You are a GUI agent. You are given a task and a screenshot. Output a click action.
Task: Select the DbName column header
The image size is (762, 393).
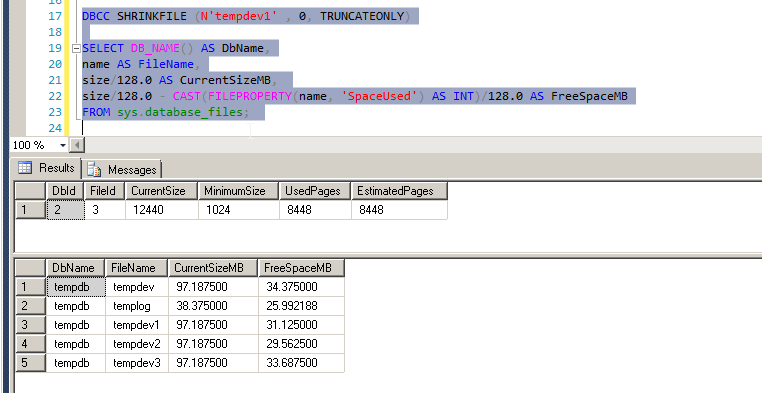pos(75,268)
